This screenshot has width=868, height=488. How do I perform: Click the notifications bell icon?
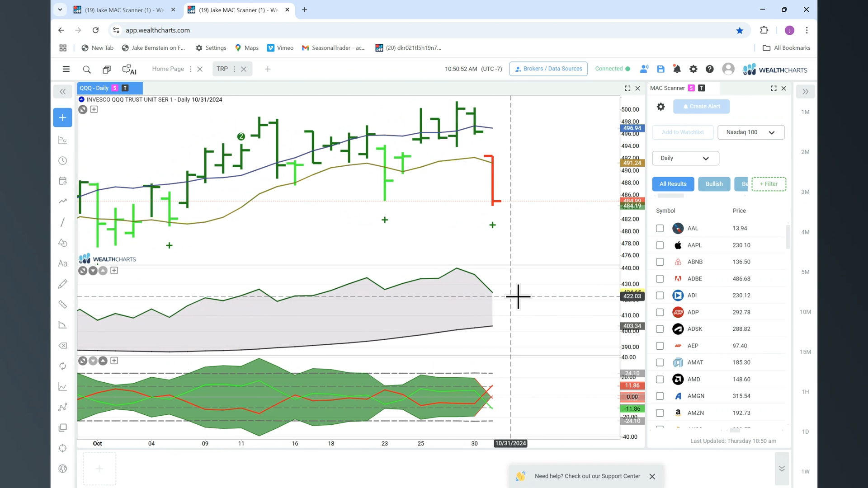[677, 69]
